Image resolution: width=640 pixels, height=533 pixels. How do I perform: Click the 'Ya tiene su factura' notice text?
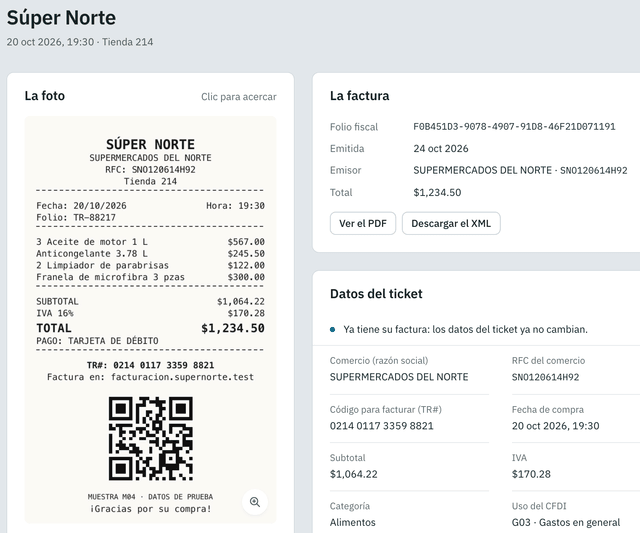tap(465, 329)
